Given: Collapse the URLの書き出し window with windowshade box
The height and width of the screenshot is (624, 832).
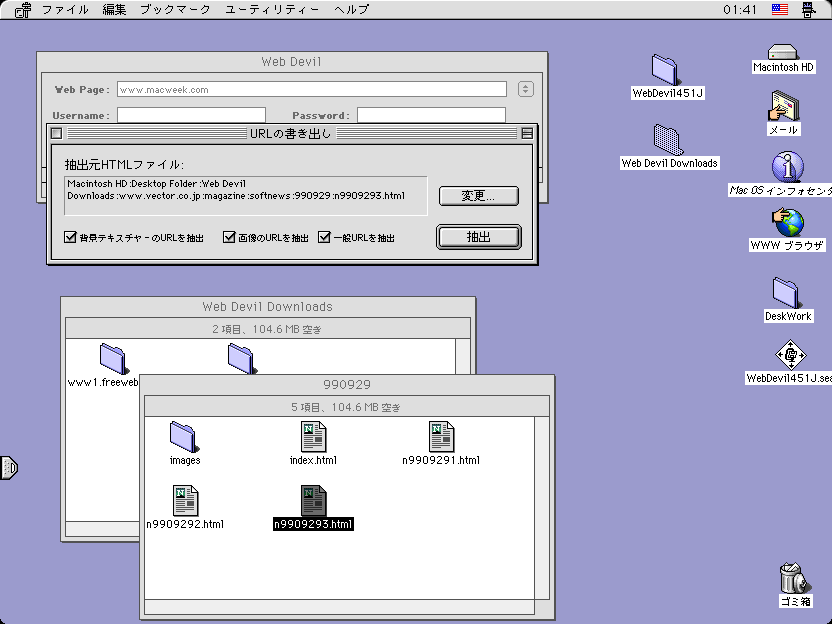Looking at the screenshot, I should click(x=527, y=133).
